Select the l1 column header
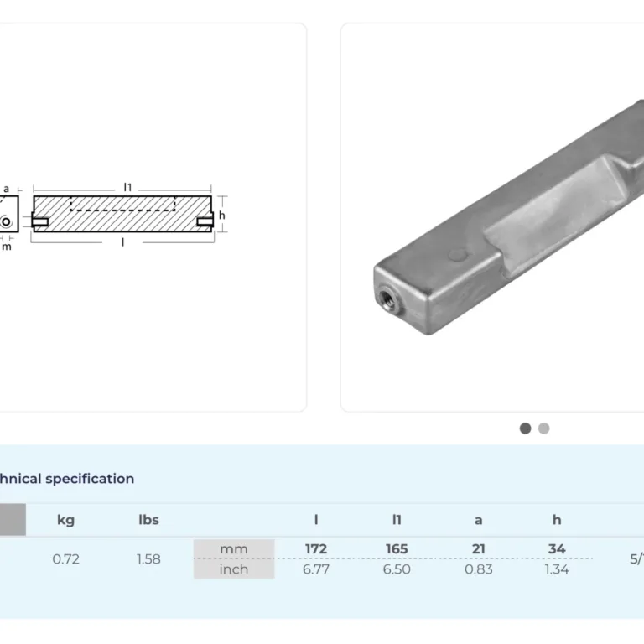This screenshot has width=644, height=644. click(x=397, y=520)
